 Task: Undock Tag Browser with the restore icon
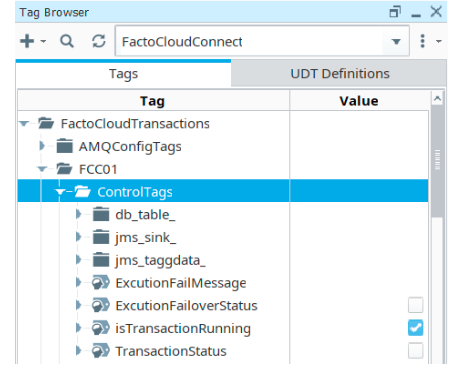[x=395, y=12]
